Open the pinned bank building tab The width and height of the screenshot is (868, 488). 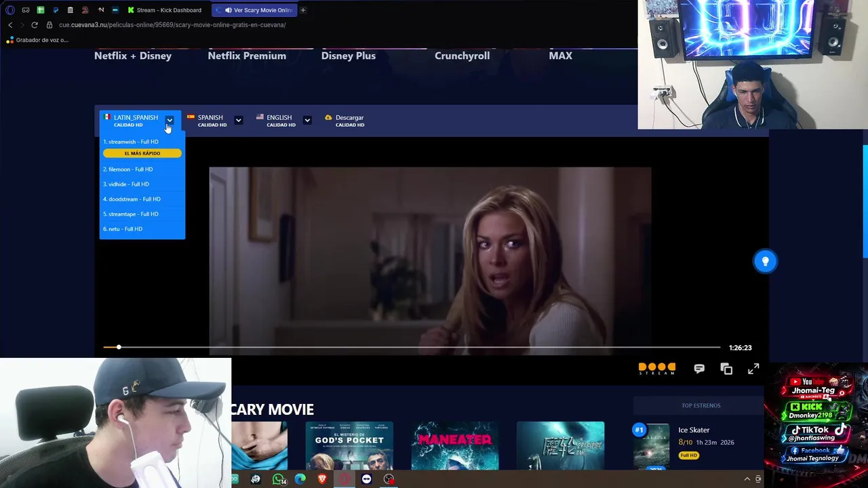click(70, 10)
